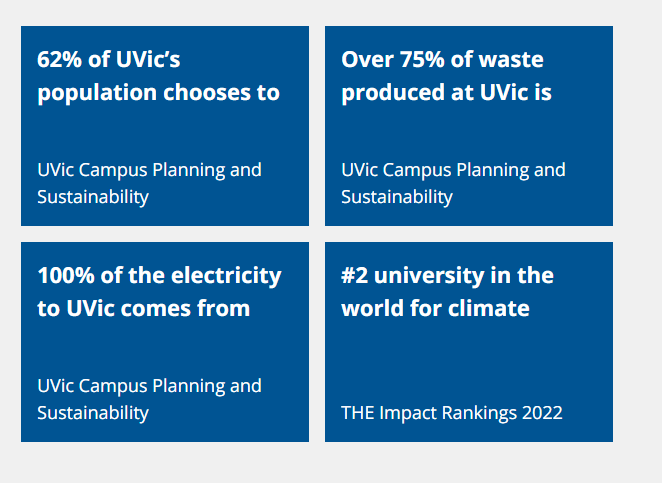Viewport: 662px width, 483px height.
Task: Click '#2 university in the world' heading
Action: pyautogui.click(x=446, y=291)
